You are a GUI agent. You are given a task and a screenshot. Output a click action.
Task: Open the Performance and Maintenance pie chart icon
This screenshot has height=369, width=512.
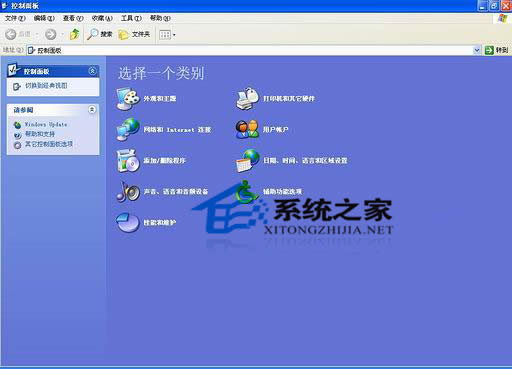128,222
